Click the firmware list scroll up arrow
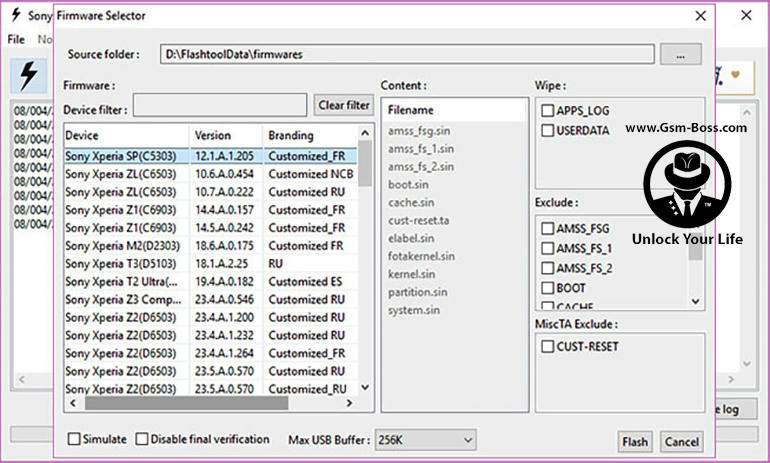 [x=365, y=133]
